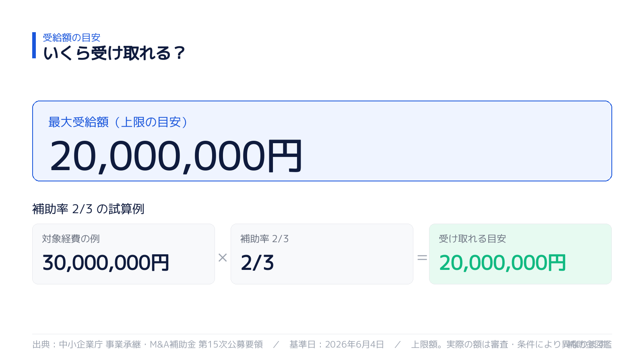Click the date text 基準日：2026年6月4日

tap(336, 344)
